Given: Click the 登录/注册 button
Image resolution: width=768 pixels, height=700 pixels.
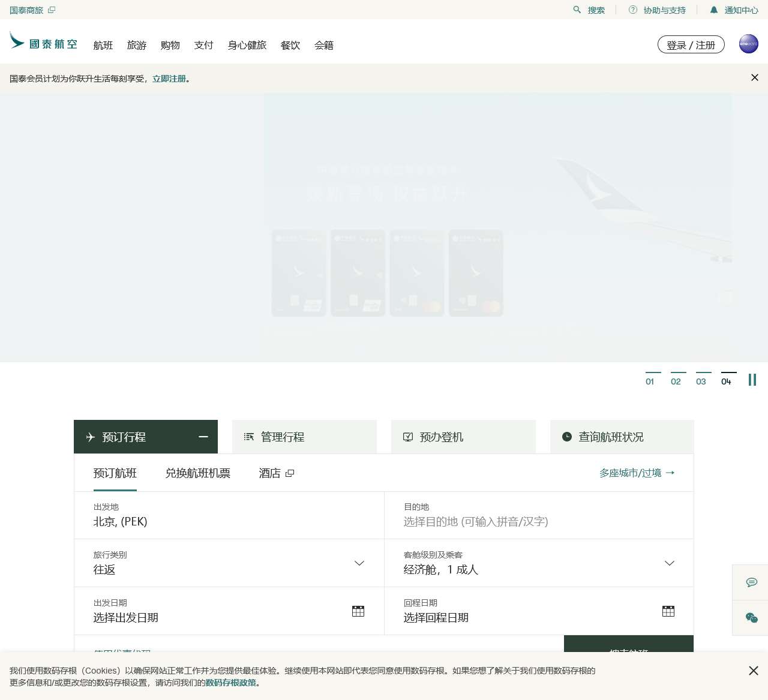Looking at the screenshot, I should click(691, 44).
